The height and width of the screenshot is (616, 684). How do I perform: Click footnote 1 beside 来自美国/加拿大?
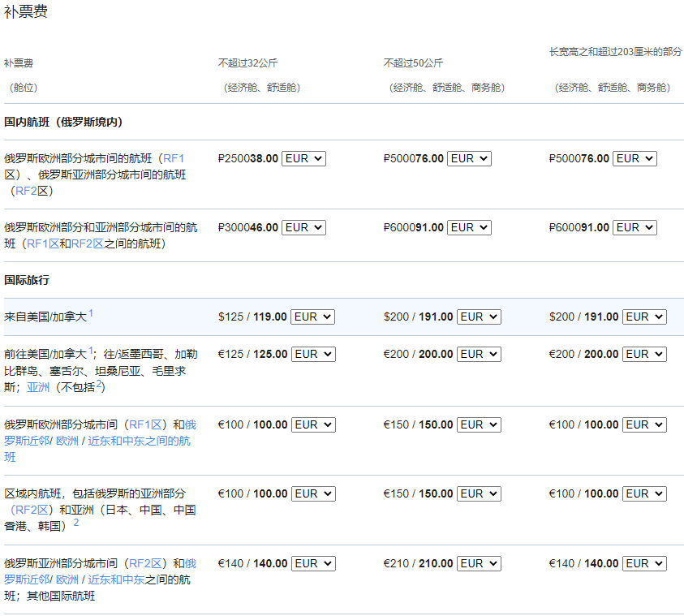91,313
